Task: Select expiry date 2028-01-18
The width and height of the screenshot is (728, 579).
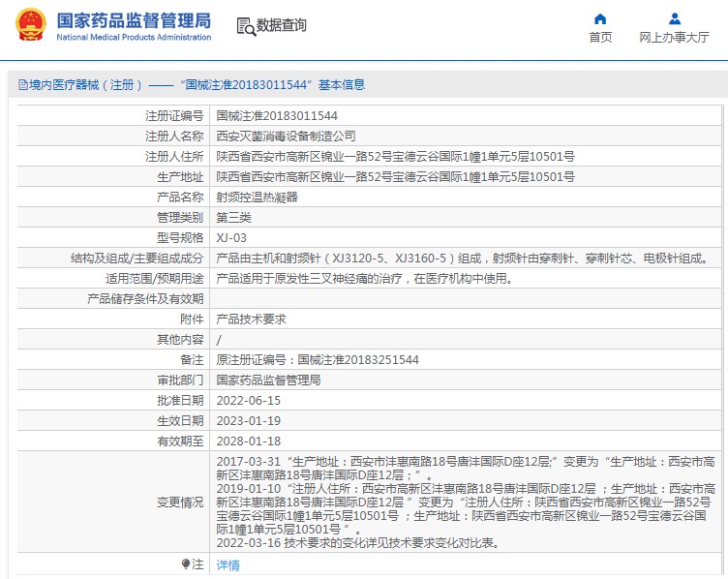Action: [x=249, y=442]
